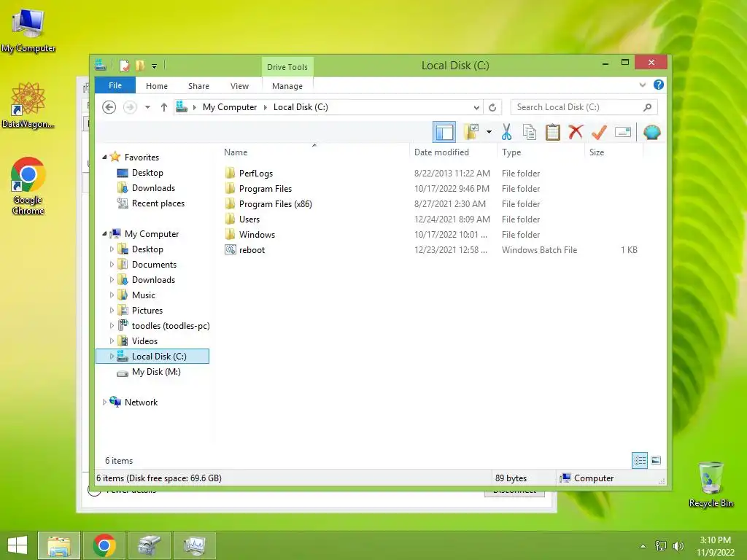The image size is (747, 560).
Task: Select the Windows folder
Action: [x=257, y=234]
